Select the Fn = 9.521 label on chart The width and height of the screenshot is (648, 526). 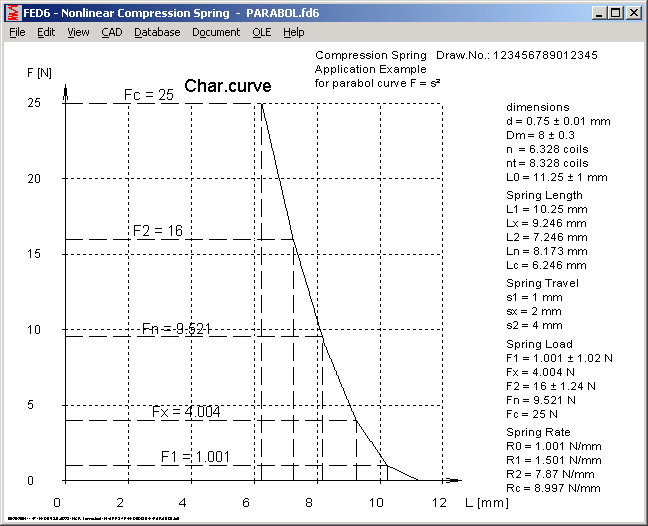pos(176,328)
